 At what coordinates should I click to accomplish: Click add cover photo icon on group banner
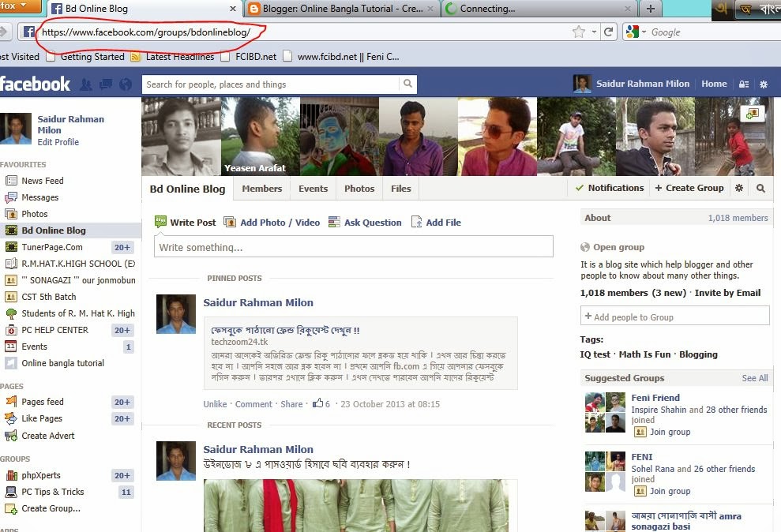coord(752,114)
